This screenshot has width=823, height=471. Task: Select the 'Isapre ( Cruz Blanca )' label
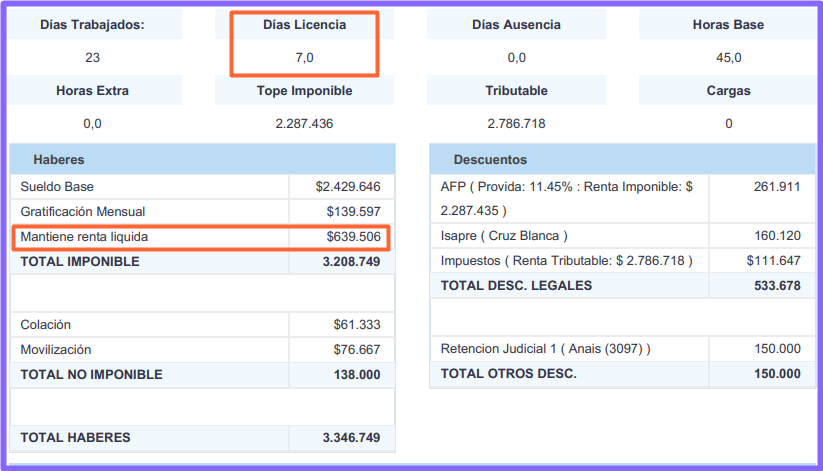click(504, 236)
